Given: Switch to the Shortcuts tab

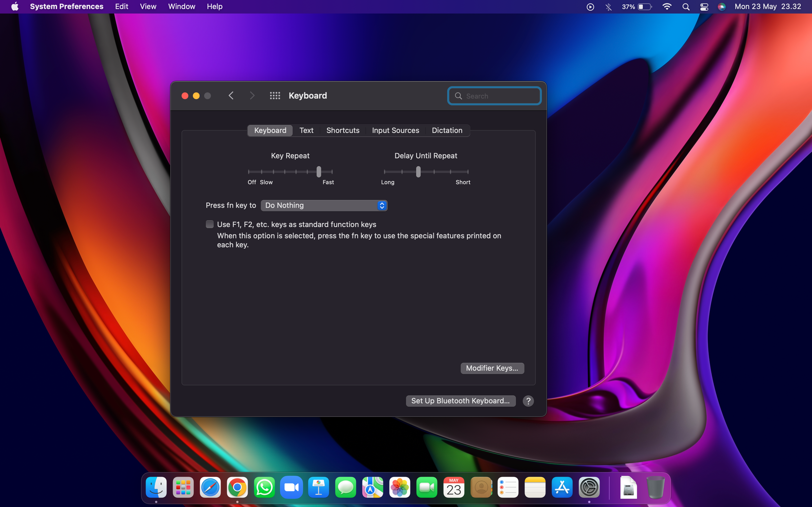Looking at the screenshot, I should click(343, 130).
